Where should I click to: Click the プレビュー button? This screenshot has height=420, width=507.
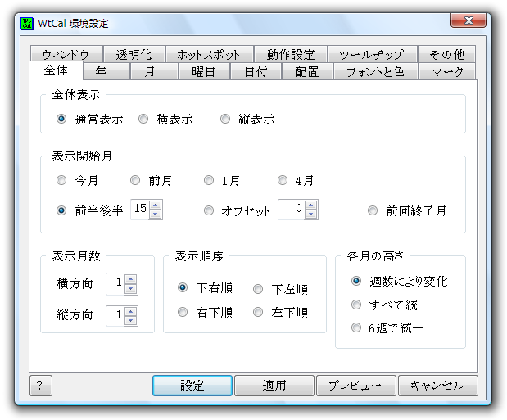tap(356, 386)
